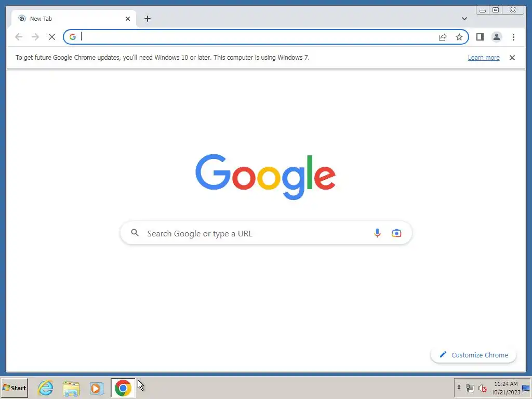The height and width of the screenshot is (399, 532).
Task: Click the Google icon in the address bar
Action: coord(73,37)
